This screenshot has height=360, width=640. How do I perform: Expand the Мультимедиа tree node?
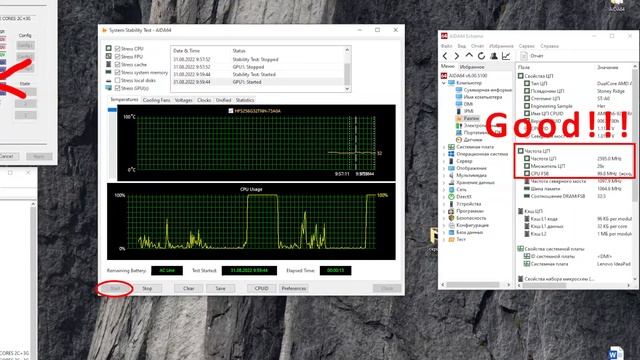click(x=444, y=176)
